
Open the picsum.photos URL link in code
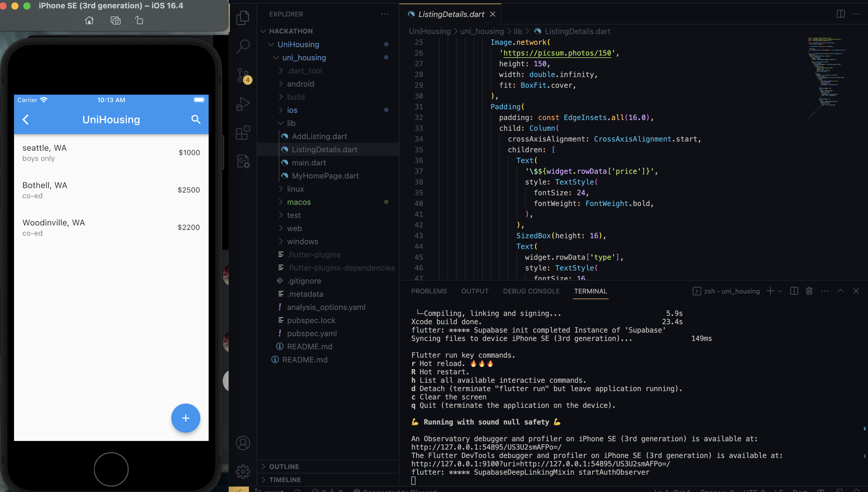(557, 53)
